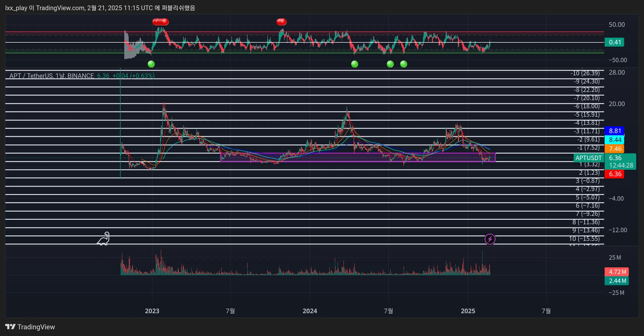Image resolution: width=644 pixels, height=336 pixels.
Task: Select the 6 (−7.16) level label
Action: [588, 206]
